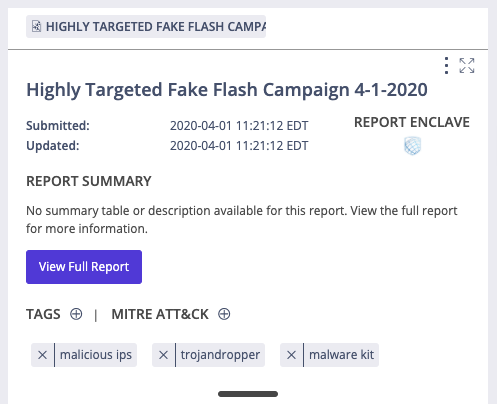Add MITRE ATT&CK technique with plus icon
The width and height of the screenshot is (497, 404).
coord(224,314)
